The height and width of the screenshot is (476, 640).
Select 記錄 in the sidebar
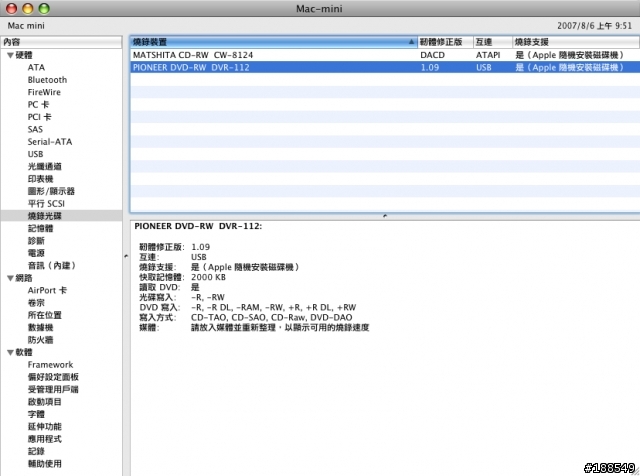tap(36, 451)
